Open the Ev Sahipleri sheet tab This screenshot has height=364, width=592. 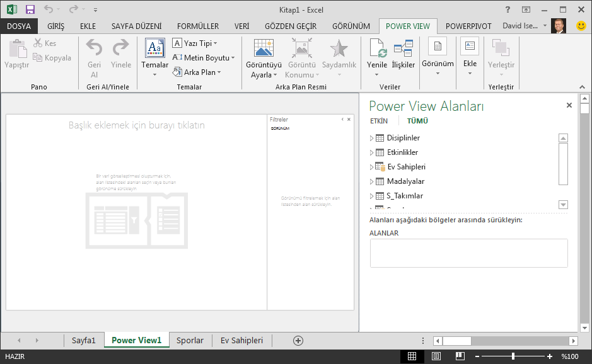click(241, 340)
